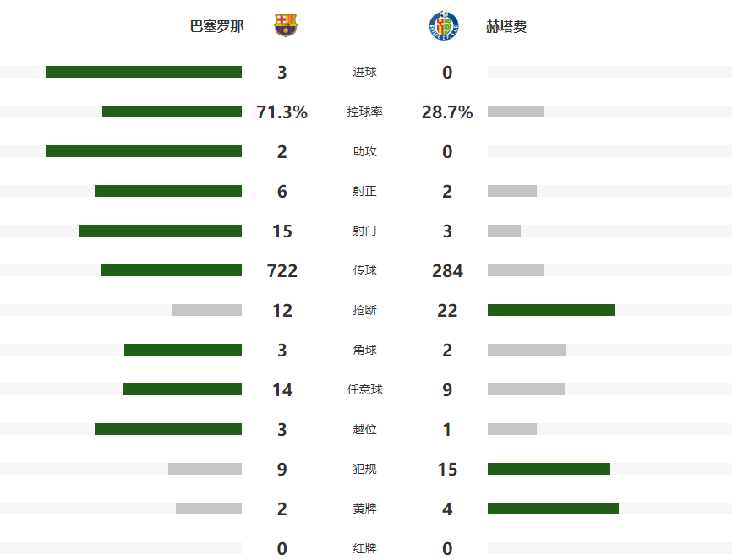Image resolution: width=738 pixels, height=560 pixels.
Task: Click Barcelona's green 射门 bar
Action: (160, 231)
